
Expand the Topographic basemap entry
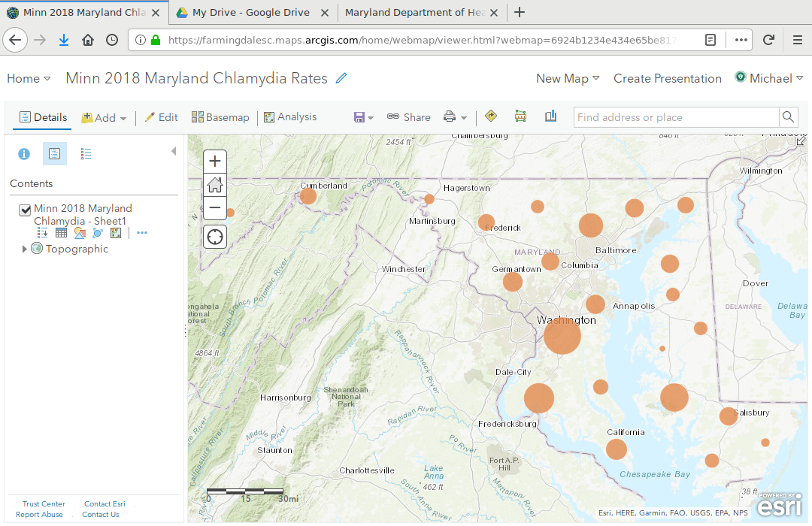coord(24,249)
